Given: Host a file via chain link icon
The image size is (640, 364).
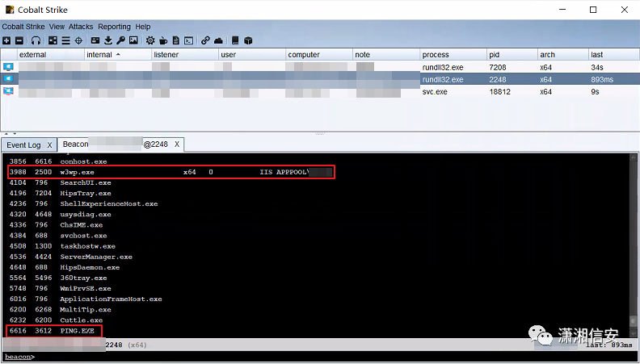Looking at the screenshot, I should click(205, 40).
